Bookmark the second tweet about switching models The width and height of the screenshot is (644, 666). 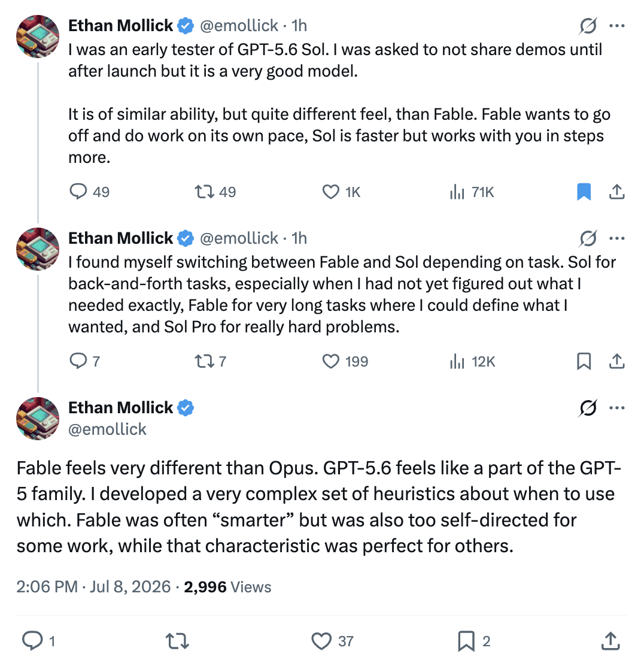click(x=584, y=362)
